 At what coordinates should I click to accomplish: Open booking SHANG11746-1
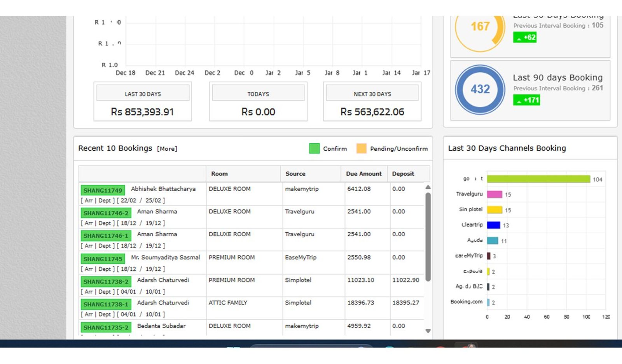point(106,236)
